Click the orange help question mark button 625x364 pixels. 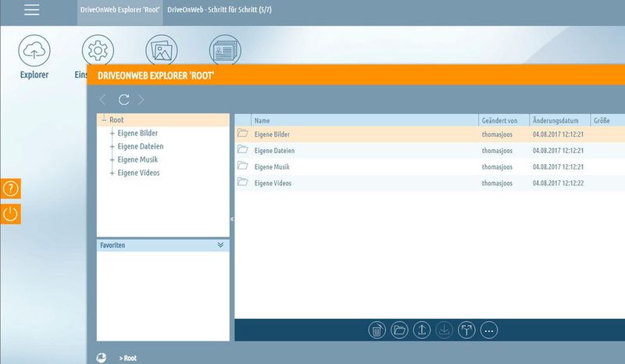pyautogui.click(x=10, y=189)
